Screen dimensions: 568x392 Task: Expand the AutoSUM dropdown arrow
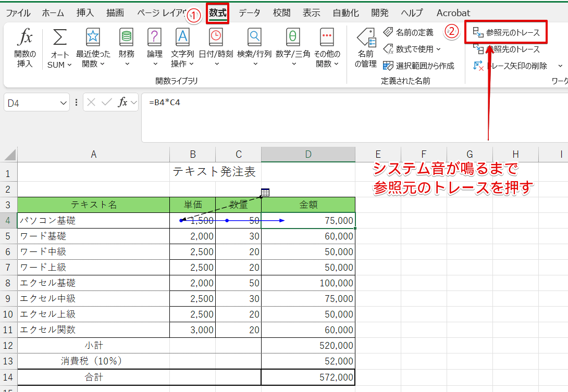(69, 65)
